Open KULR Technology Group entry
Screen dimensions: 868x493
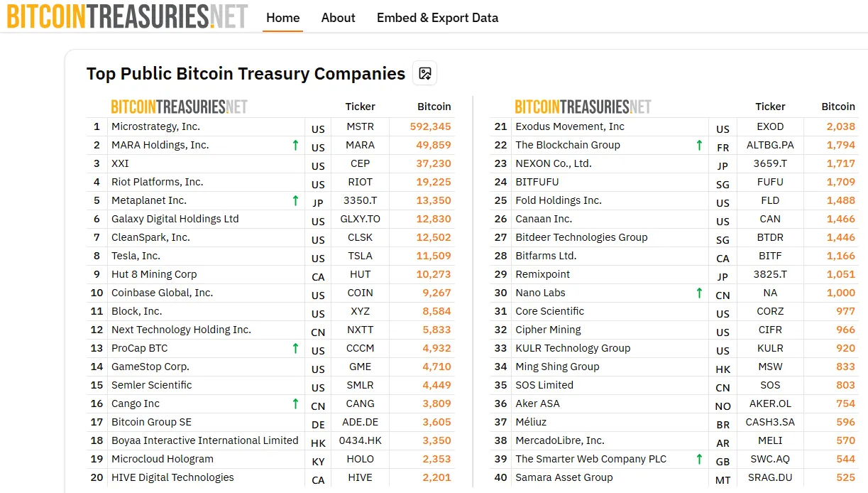(x=573, y=348)
